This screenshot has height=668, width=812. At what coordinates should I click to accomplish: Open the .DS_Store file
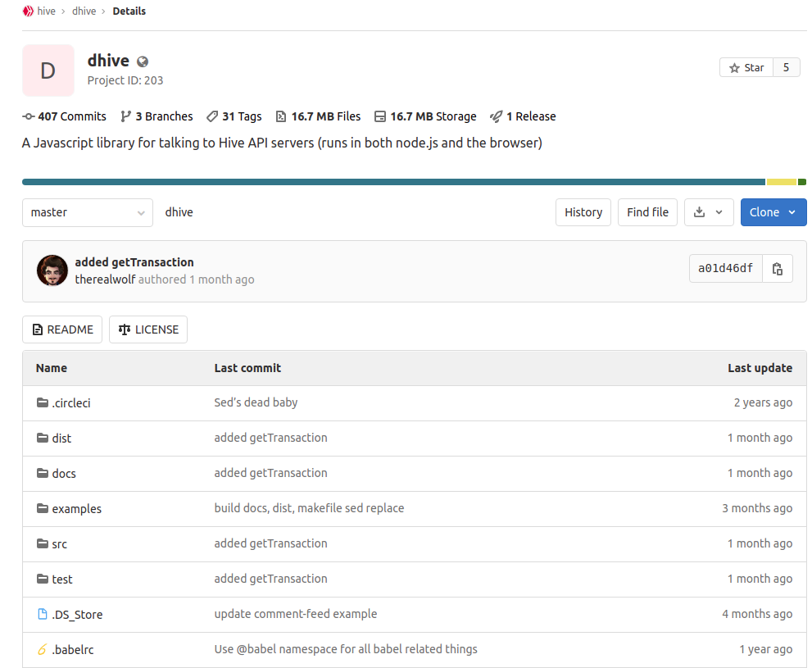tap(77, 614)
